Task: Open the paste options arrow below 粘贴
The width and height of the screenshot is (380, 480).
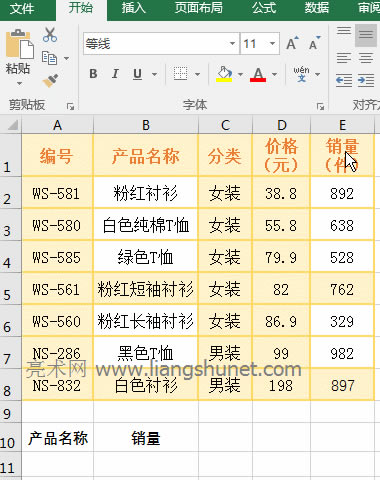Action: coord(20,83)
